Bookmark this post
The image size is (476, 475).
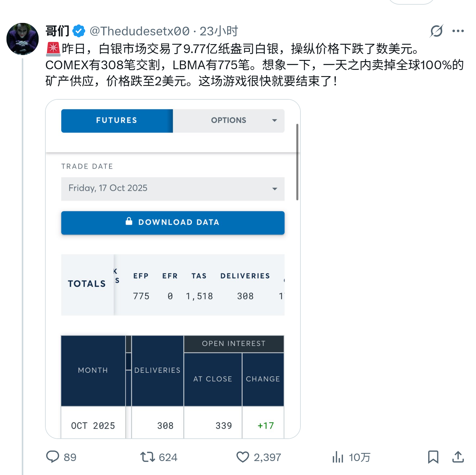tap(433, 457)
